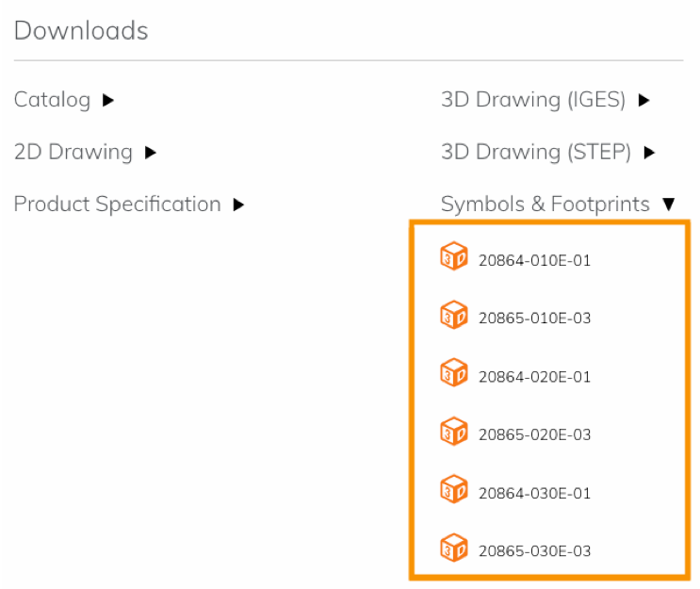Click the 3D cube icon beside 20864-010E-01
The height and width of the screenshot is (589, 700).
[x=453, y=256]
